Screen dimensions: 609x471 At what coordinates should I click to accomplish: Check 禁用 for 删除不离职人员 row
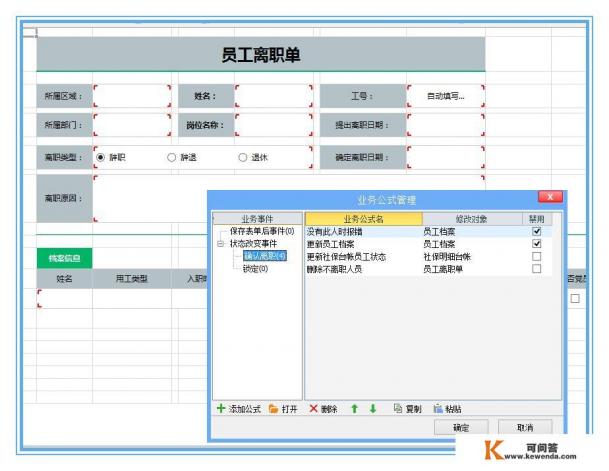[536, 269]
